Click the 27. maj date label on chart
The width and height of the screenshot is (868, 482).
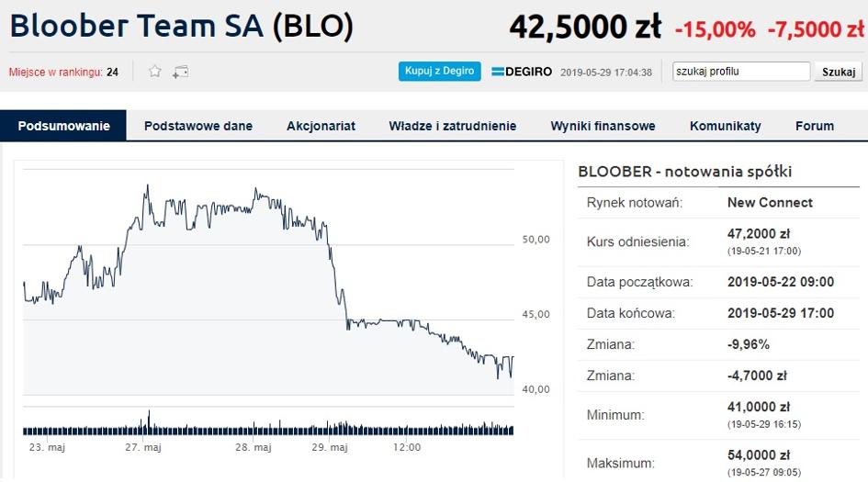pos(142,447)
